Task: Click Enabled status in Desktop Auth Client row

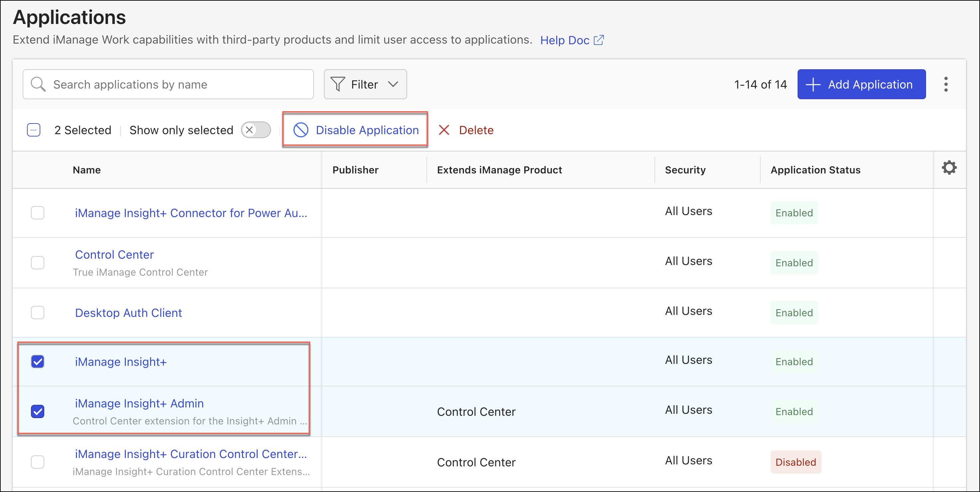Action: [x=794, y=313]
